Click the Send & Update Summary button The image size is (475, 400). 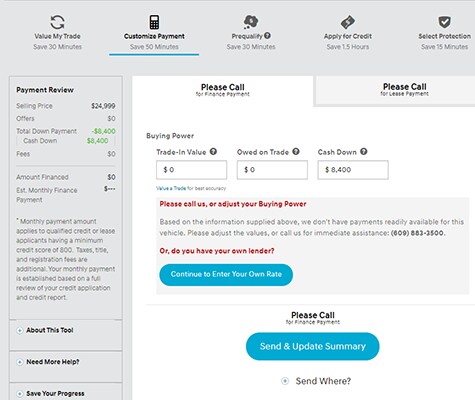313,346
